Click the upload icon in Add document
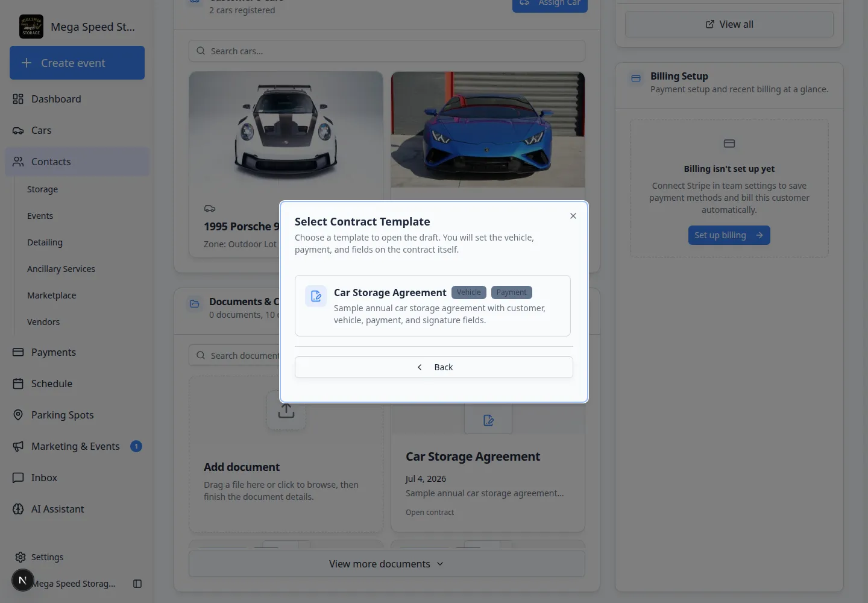The height and width of the screenshot is (603, 868). (x=286, y=411)
